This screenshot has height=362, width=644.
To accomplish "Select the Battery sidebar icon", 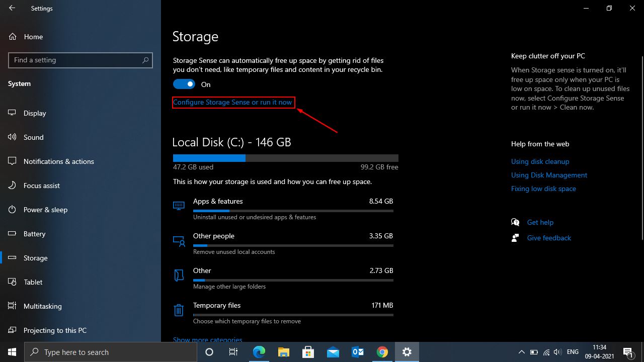I will [x=11, y=234].
